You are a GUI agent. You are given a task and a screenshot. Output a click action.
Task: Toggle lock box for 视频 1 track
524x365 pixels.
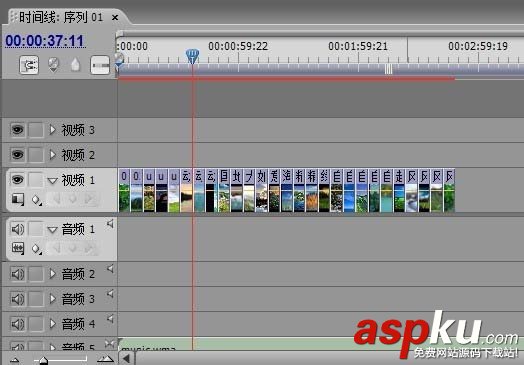35,180
